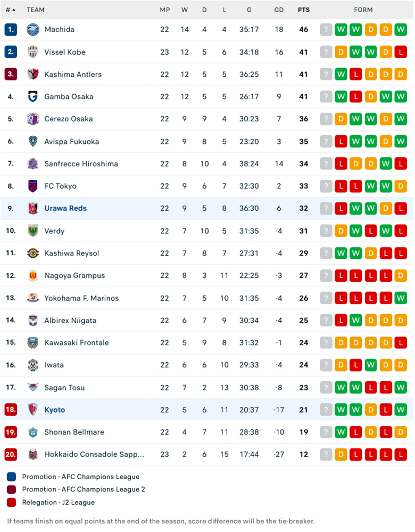Switch to the FORM column header
Viewport: 415px width, 532px height.
363,10
